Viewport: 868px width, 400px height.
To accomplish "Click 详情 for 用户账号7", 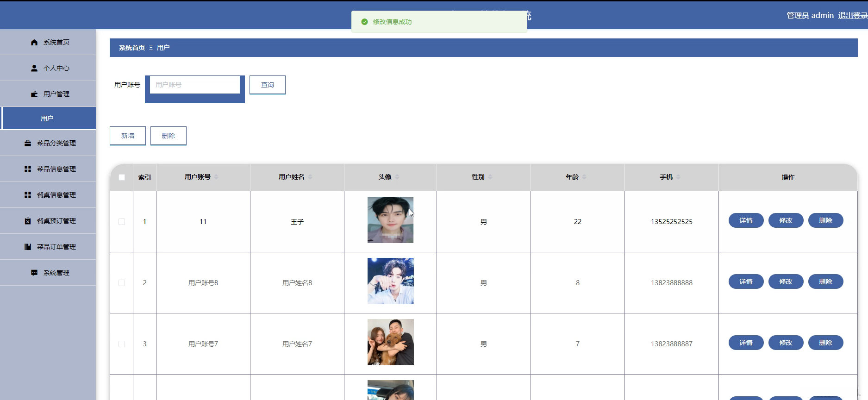I will [746, 343].
